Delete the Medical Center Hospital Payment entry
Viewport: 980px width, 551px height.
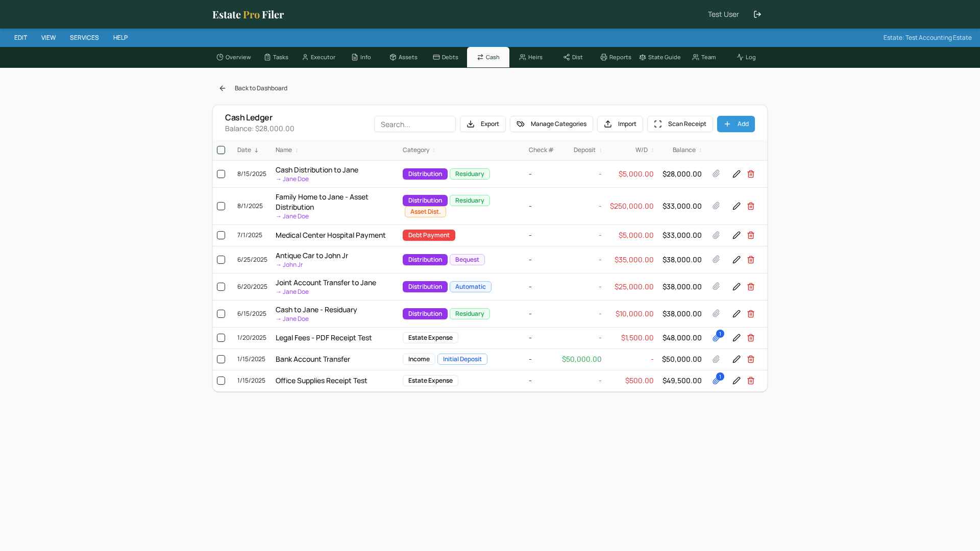coord(751,235)
